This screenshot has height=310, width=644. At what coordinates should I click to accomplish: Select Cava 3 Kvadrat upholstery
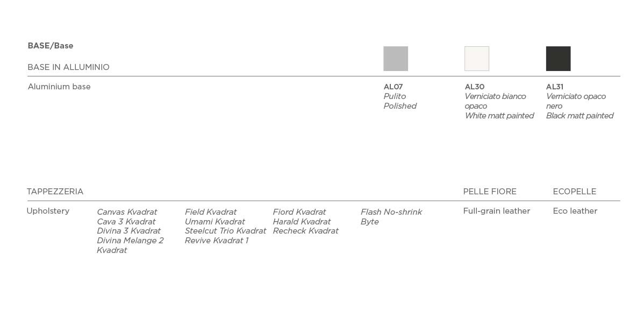point(126,222)
